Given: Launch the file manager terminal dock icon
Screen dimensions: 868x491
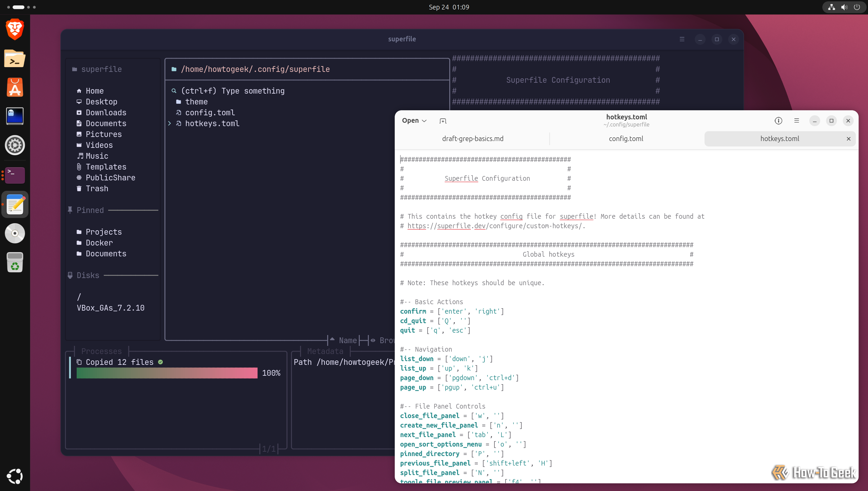Looking at the screenshot, I should click(x=15, y=59).
